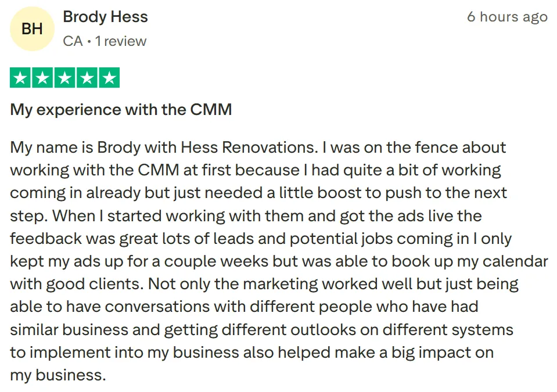Click the first green rating star
557x392 pixels.
pyautogui.click(x=20, y=77)
